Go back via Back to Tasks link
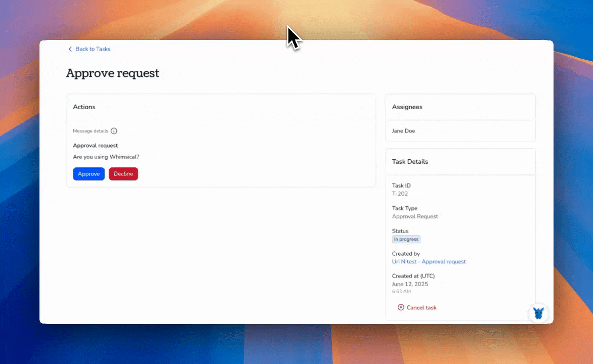The height and width of the screenshot is (364, 593). point(93,49)
